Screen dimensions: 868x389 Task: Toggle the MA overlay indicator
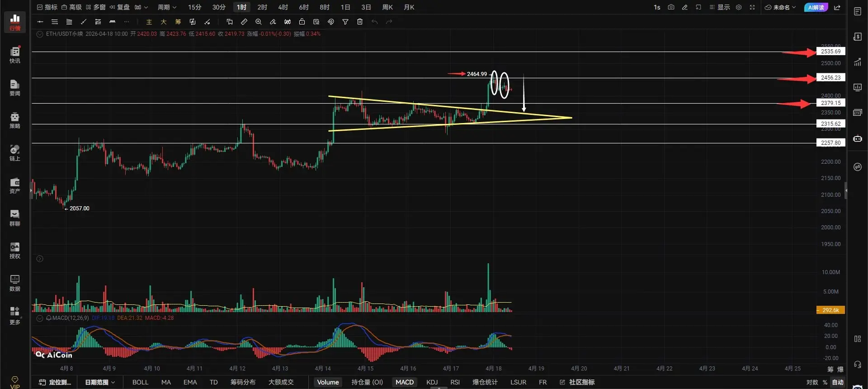coord(166,382)
